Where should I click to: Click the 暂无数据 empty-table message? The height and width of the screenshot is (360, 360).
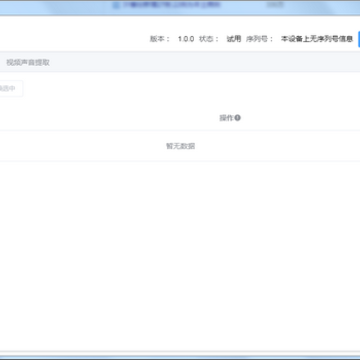click(180, 146)
